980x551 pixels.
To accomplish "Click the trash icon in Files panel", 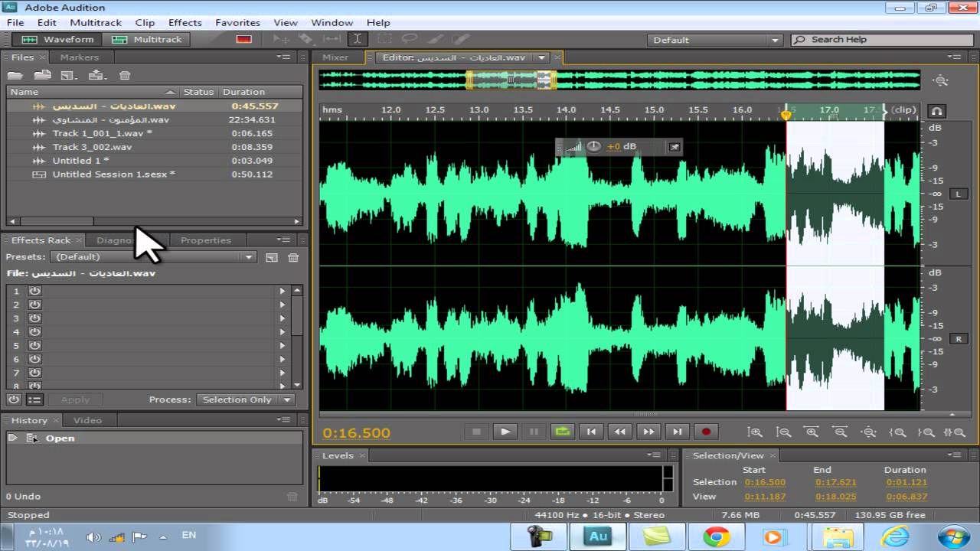I will [x=125, y=75].
